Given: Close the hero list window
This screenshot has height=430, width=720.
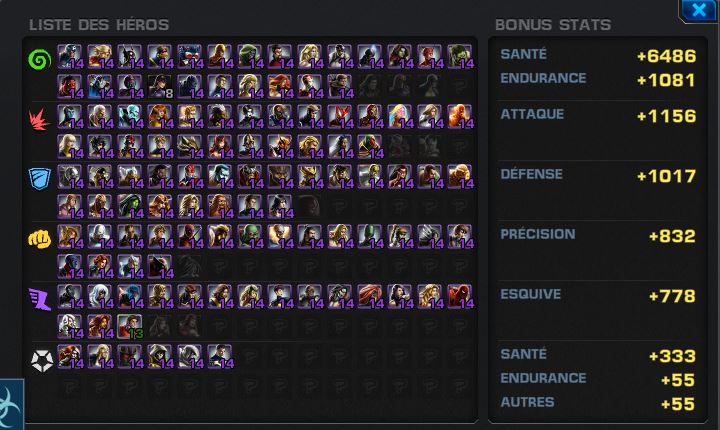Looking at the screenshot, I should pos(698,10).
